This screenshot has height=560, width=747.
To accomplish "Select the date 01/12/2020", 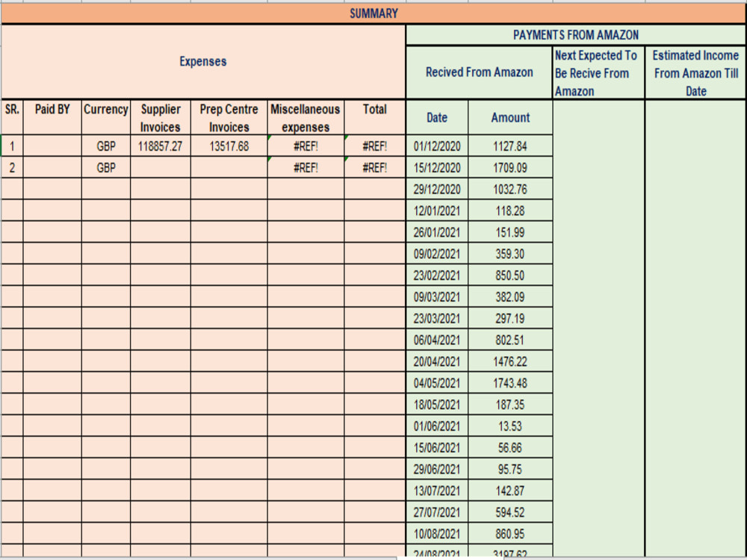I will point(437,146).
